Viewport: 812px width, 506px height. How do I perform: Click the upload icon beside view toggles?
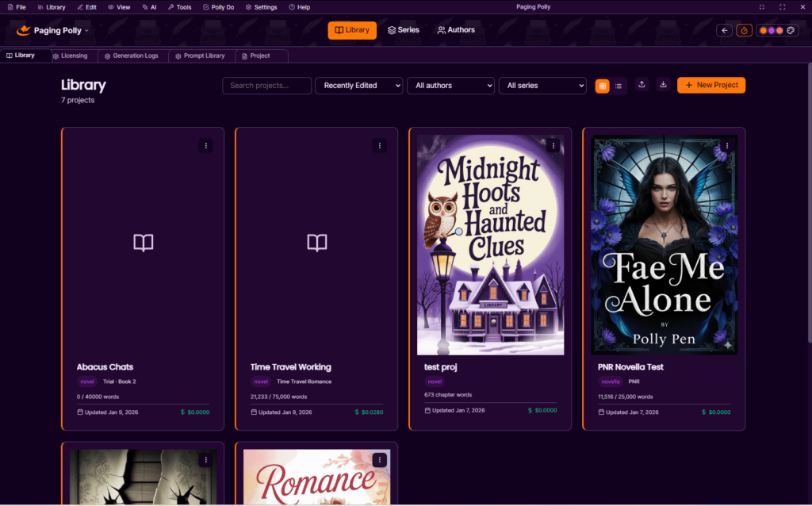(x=642, y=85)
